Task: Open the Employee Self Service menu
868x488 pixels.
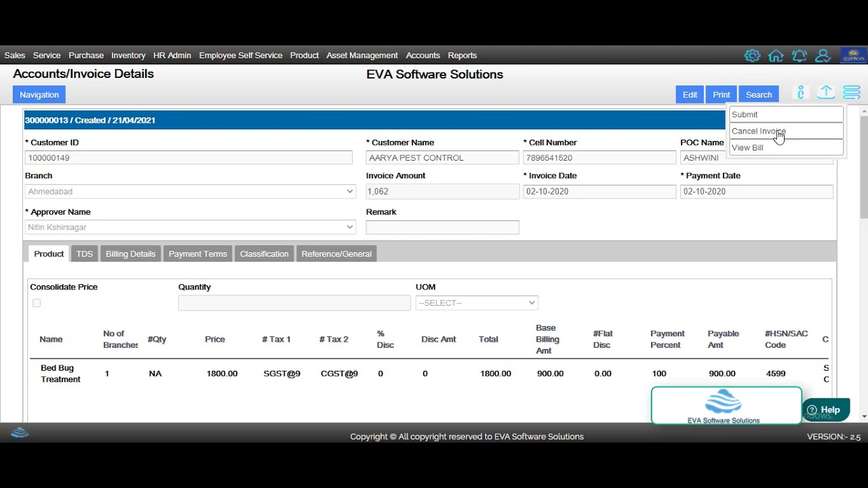Action: click(241, 56)
